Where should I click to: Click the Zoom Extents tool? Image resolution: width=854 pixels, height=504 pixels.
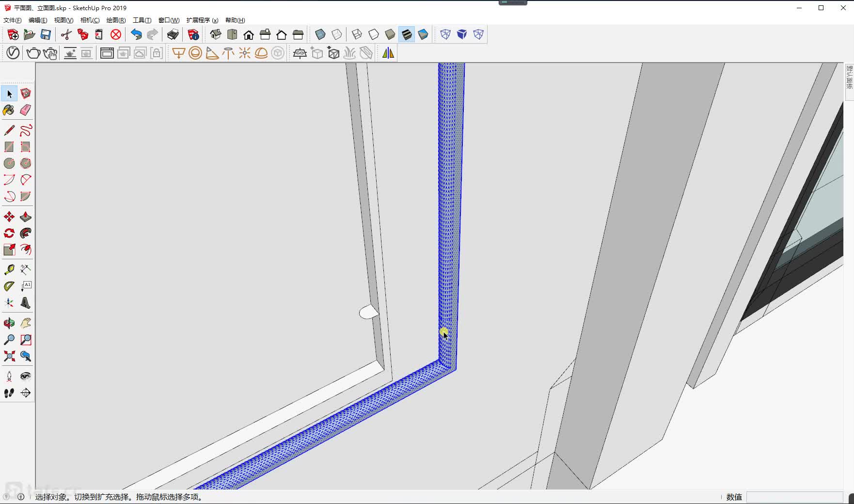[9, 356]
